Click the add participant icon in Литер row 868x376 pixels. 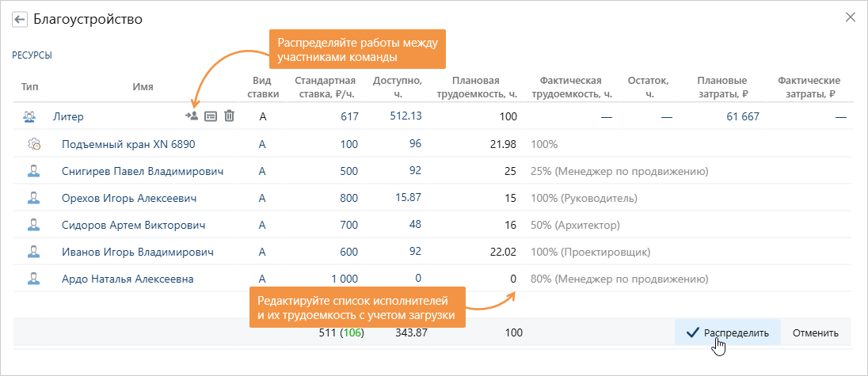(x=191, y=116)
